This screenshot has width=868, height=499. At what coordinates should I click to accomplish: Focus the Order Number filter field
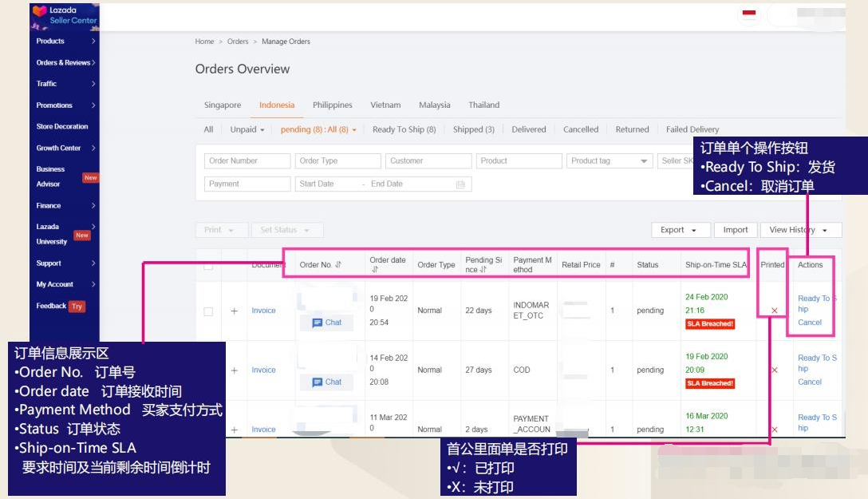coord(247,161)
